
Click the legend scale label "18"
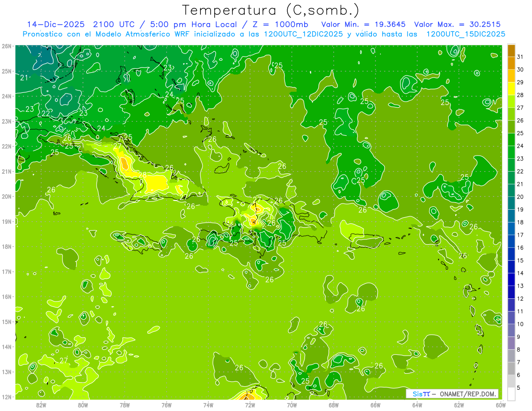pyautogui.click(x=520, y=223)
